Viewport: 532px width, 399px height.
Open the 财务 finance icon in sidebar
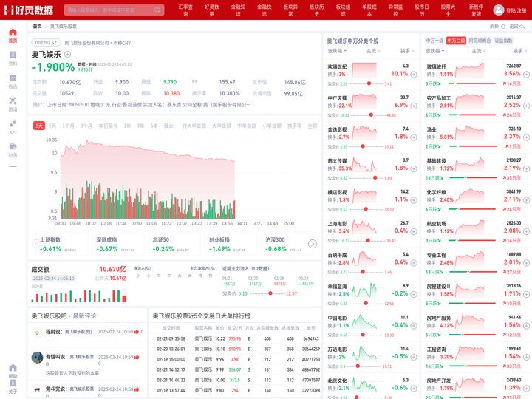[x=13, y=146]
